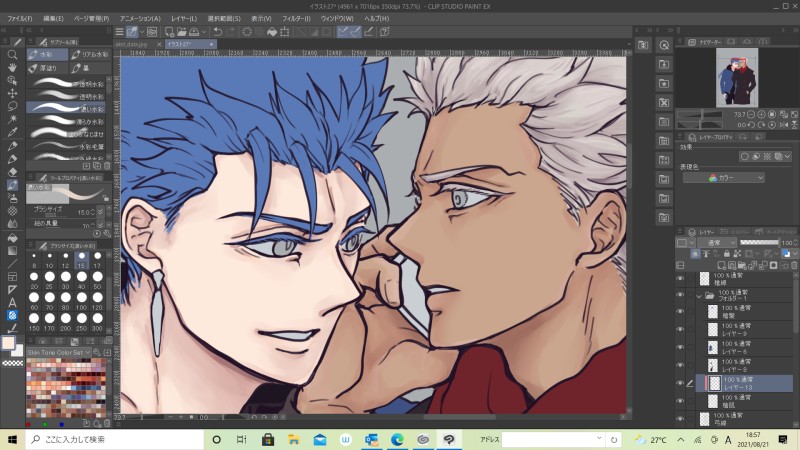Select 透明水彩 brush
The image size is (800, 450).
point(65,96)
